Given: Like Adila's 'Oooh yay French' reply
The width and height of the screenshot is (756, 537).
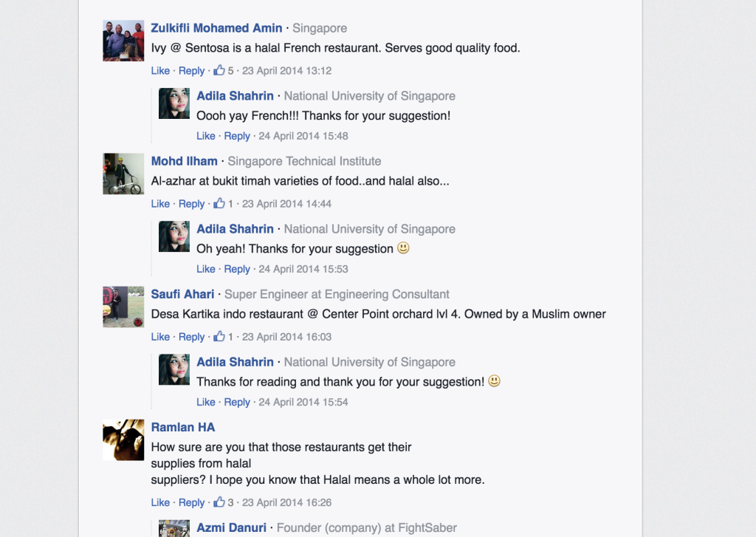Looking at the screenshot, I should (206, 136).
